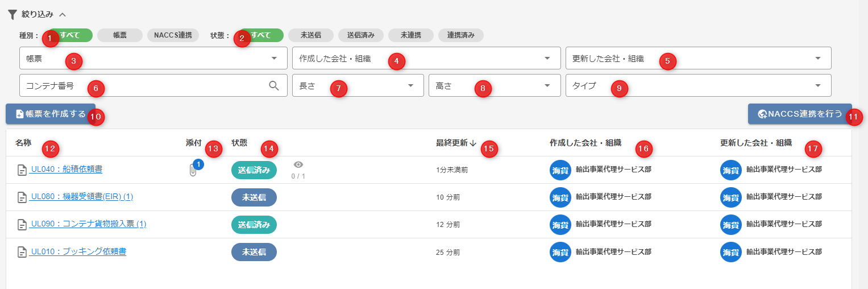Open the UL010:ブッキング依頼書 link

(78, 251)
